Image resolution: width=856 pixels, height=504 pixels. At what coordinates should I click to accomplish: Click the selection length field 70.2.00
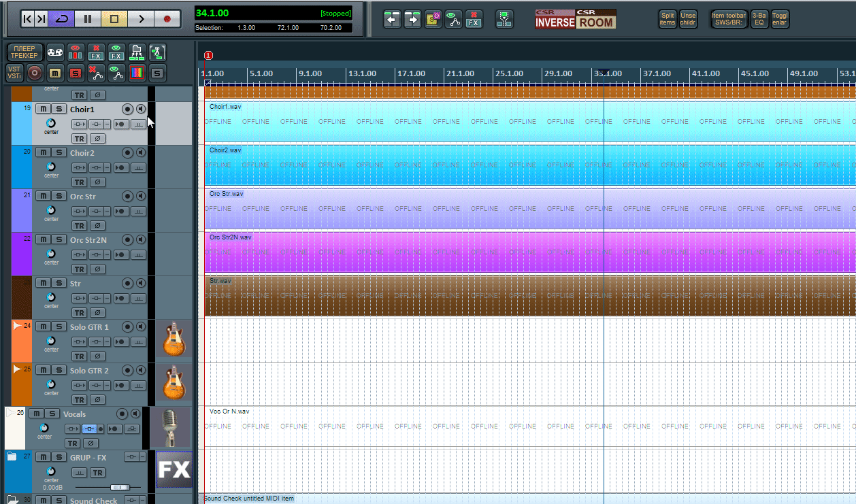coord(331,28)
